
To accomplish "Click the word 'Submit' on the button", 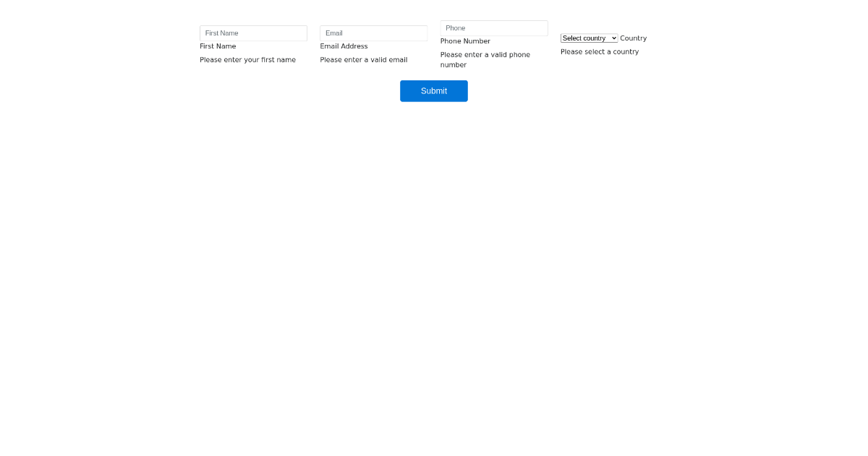I will tap(434, 91).
